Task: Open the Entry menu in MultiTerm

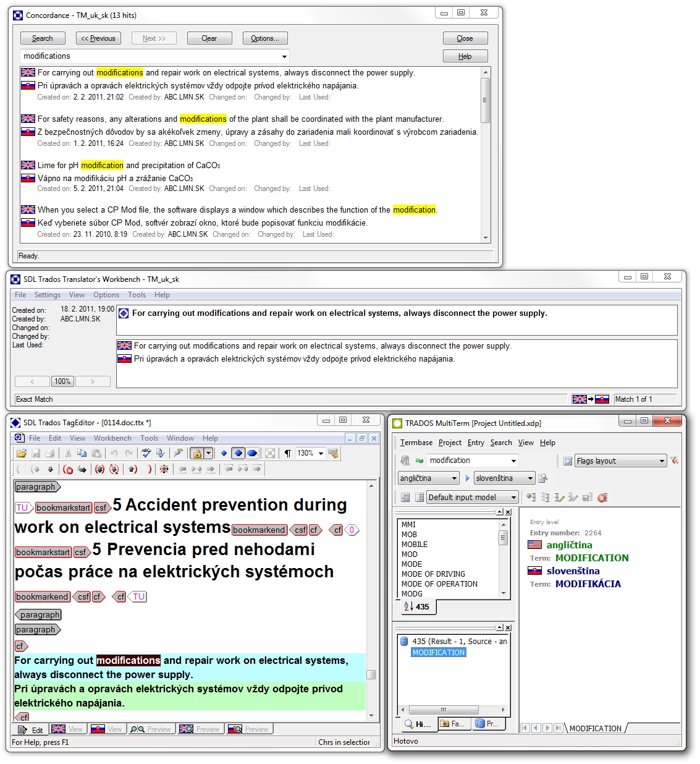Action: click(x=476, y=443)
